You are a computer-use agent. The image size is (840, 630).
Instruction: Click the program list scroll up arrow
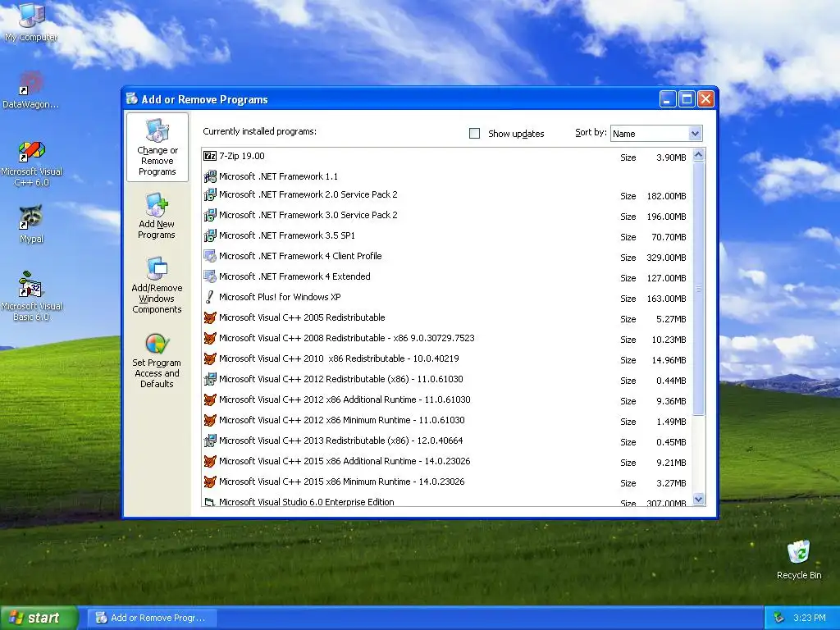pyautogui.click(x=698, y=155)
